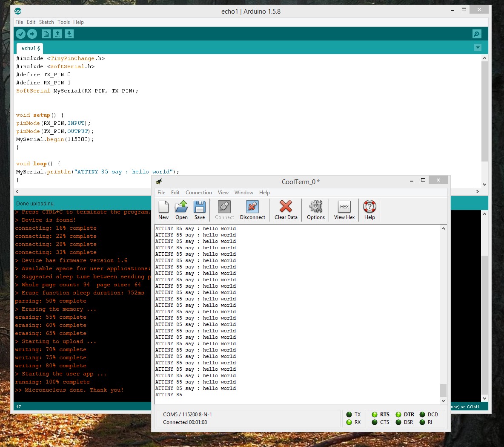Click the editor horizontal scroll-right arrow
504x447 pixels.
pos(477,191)
